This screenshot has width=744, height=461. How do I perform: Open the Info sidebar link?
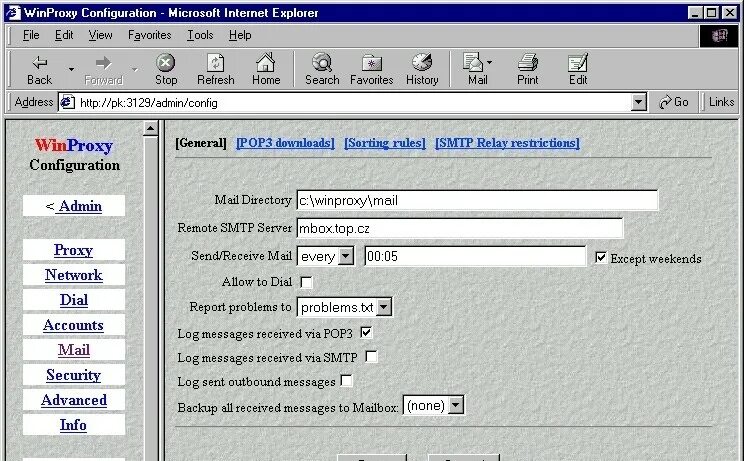pos(74,425)
